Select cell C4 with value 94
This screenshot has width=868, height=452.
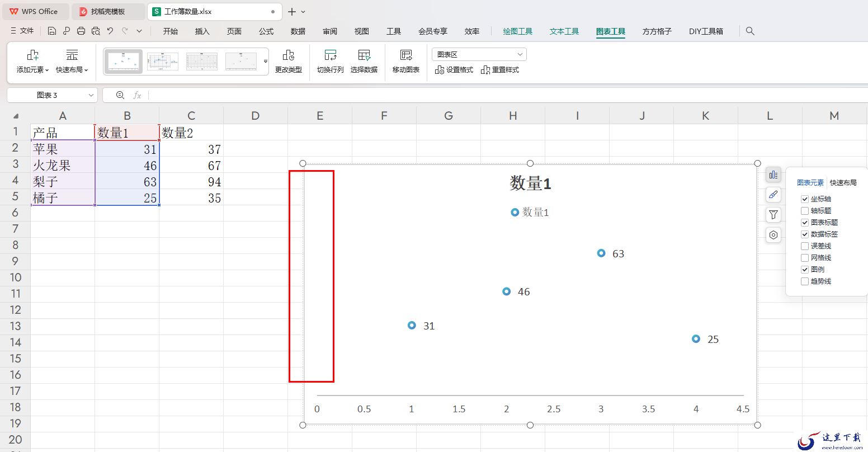[x=191, y=182]
